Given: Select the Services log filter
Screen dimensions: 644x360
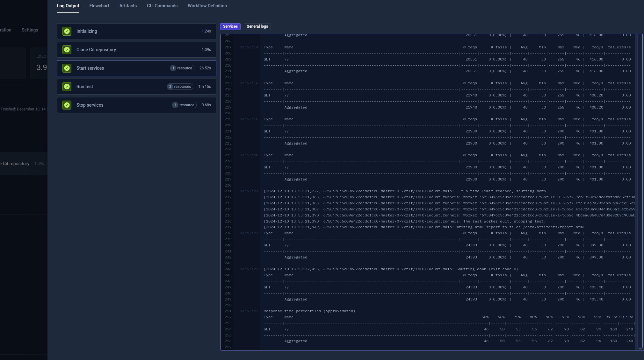Looking at the screenshot, I should click(x=230, y=26).
